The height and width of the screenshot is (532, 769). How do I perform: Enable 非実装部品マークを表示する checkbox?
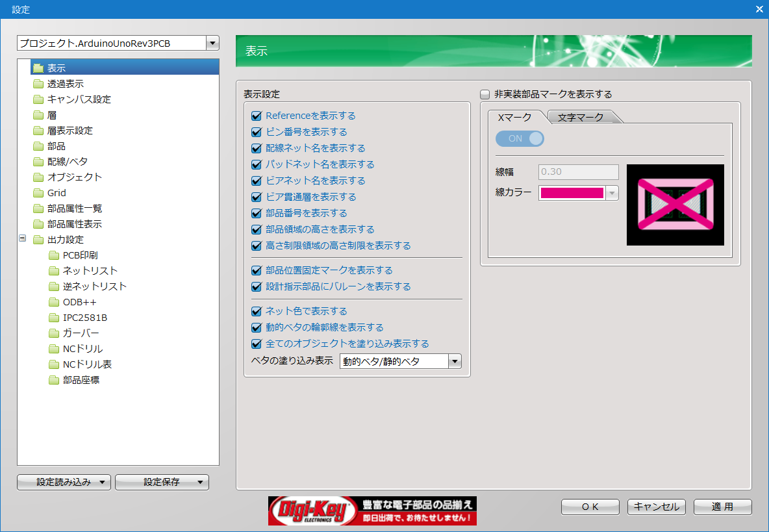click(x=485, y=94)
